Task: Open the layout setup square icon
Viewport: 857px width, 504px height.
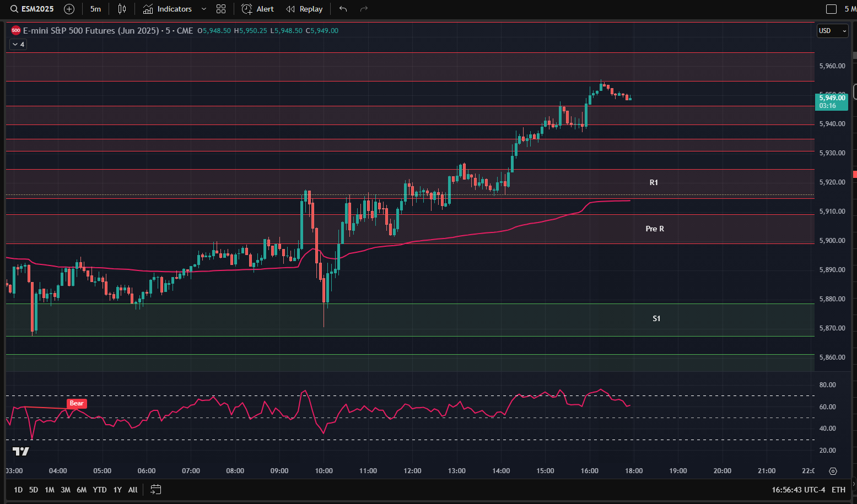Action: (x=831, y=9)
